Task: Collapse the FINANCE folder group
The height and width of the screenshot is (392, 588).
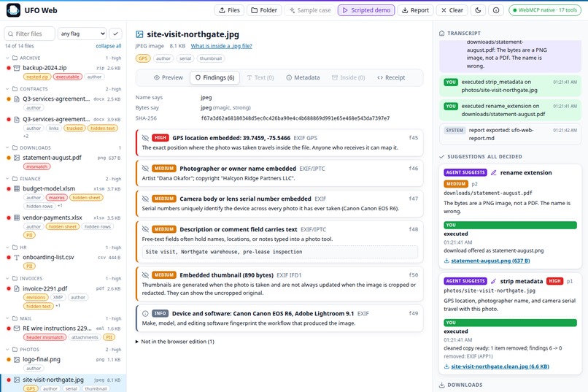Action: coord(7,179)
